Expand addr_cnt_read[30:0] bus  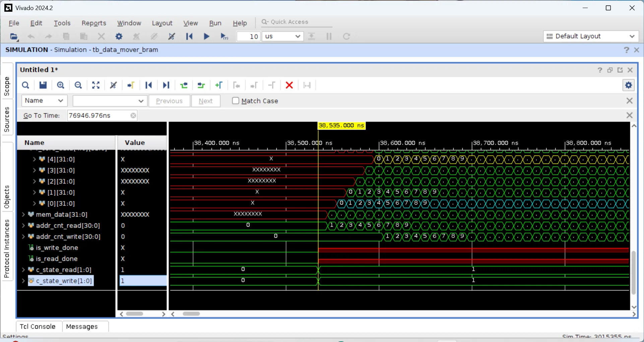pos(23,225)
